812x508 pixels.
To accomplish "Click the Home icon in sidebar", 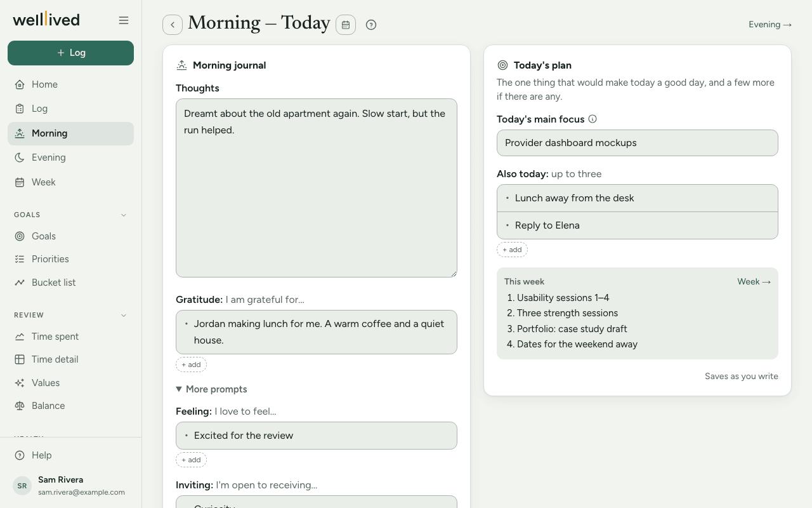I will [x=20, y=84].
